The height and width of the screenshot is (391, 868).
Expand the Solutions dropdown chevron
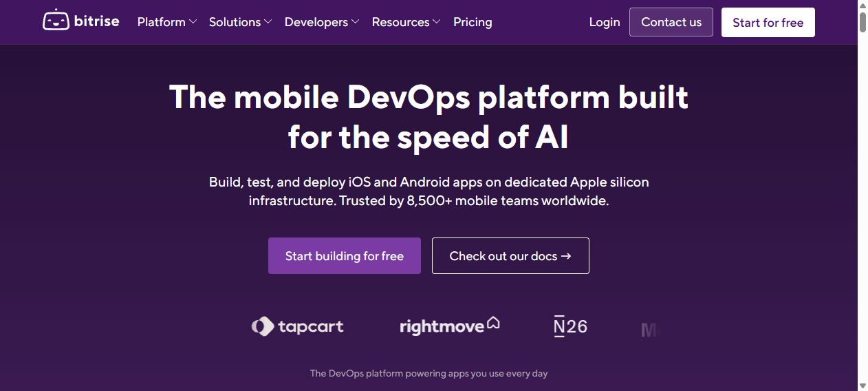[x=268, y=22]
